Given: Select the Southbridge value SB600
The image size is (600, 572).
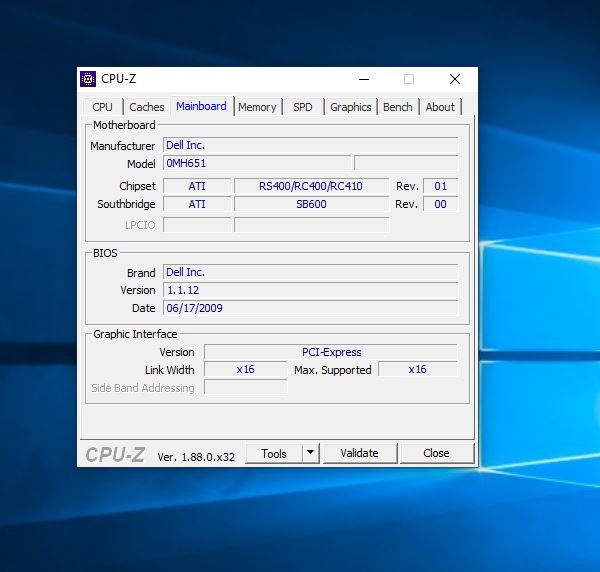Looking at the screenshot, I should point(311,204).
